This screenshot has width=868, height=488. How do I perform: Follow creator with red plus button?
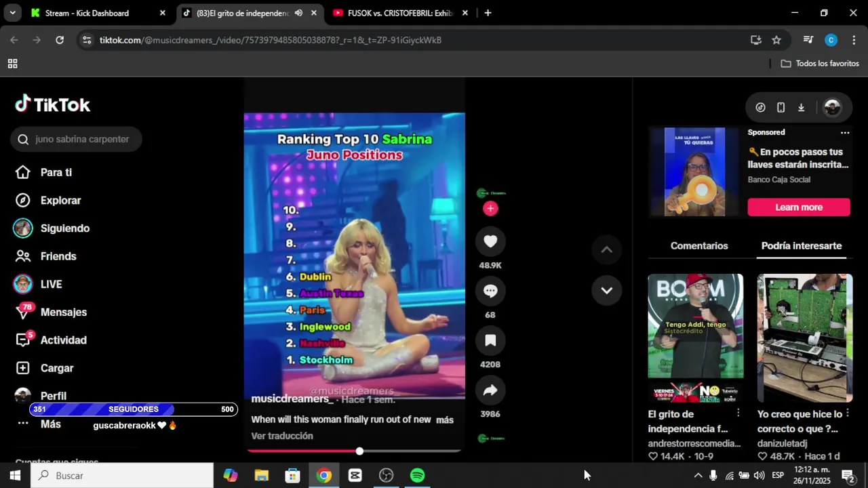tap(490, 209)
